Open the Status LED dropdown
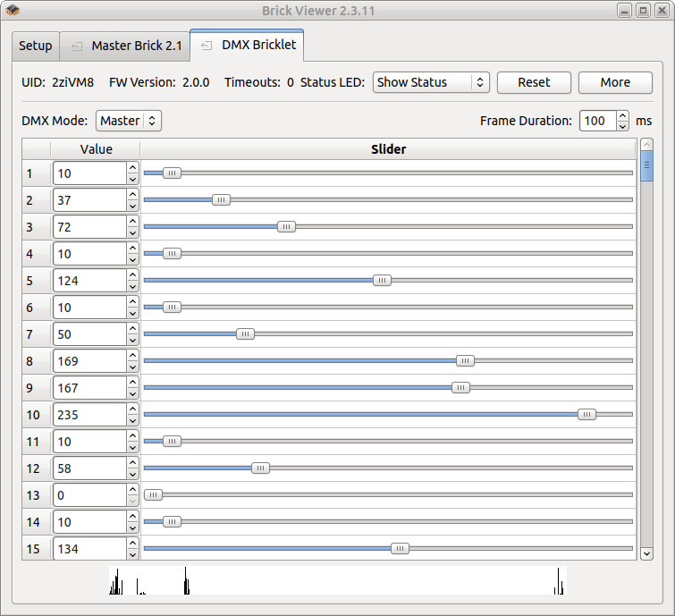Screen dimensions: 675x616 431,82
